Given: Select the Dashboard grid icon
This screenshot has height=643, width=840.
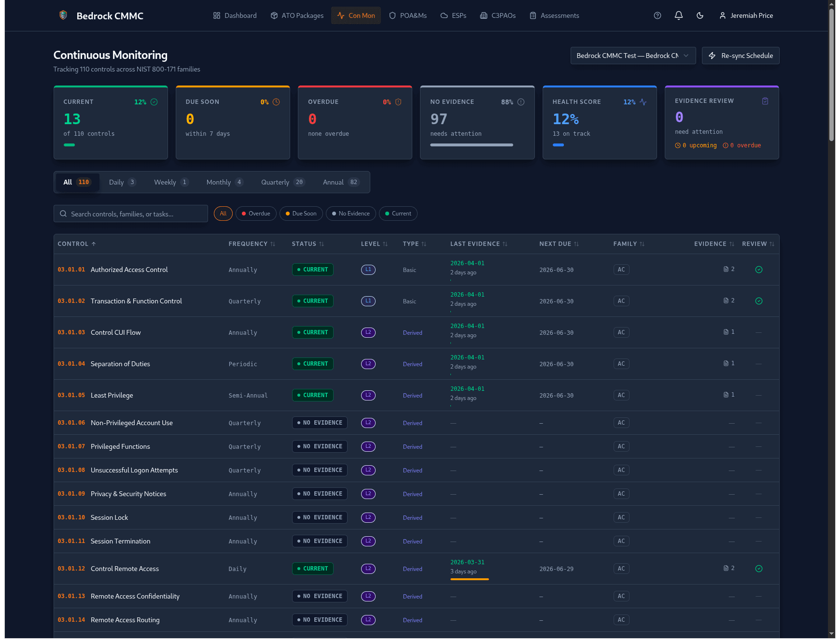Looking at the screenshot, I should pos(216,15).
